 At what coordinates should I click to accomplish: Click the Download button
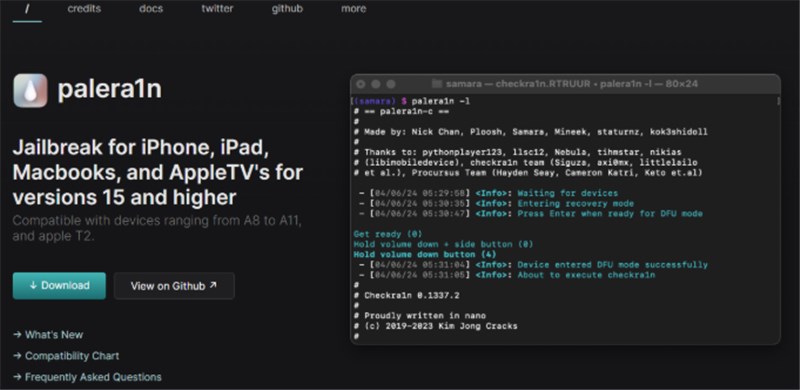[59, 286]
